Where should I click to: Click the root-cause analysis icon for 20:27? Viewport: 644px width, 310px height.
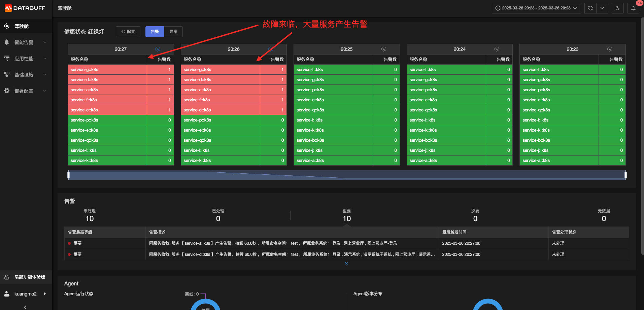(158, 49)
